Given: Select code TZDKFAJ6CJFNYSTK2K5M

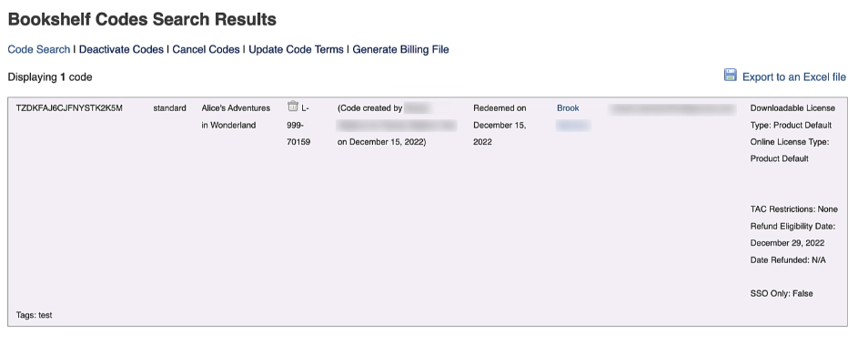Looking at the screenshot, I should coord(69,108).
